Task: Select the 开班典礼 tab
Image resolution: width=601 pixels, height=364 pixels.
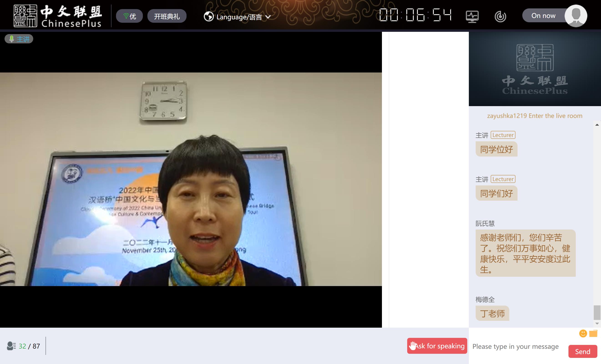Action: coord(167,16)
